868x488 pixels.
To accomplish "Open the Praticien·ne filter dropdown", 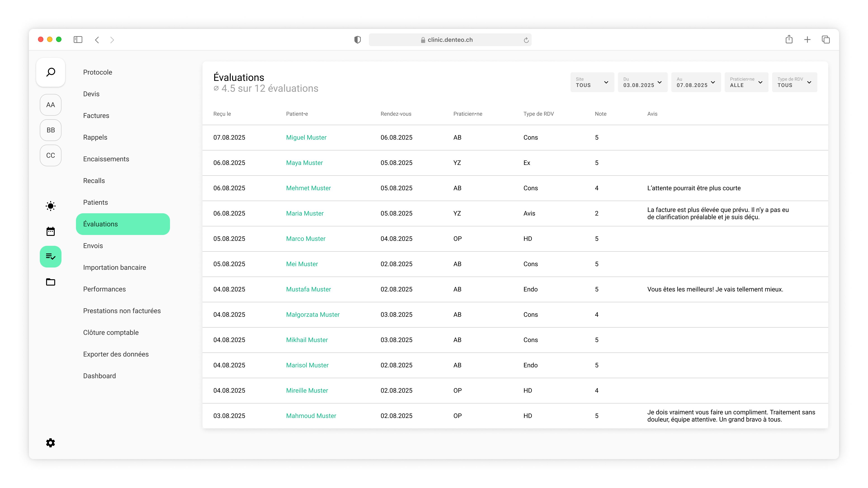I will pos(746,82).
